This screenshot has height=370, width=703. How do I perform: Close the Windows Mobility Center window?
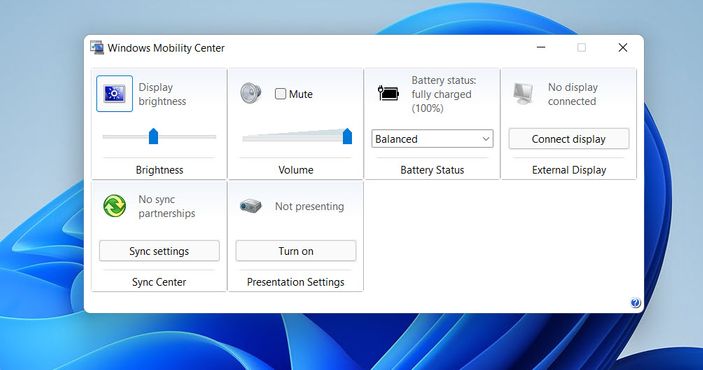click(x=623, y=48)
